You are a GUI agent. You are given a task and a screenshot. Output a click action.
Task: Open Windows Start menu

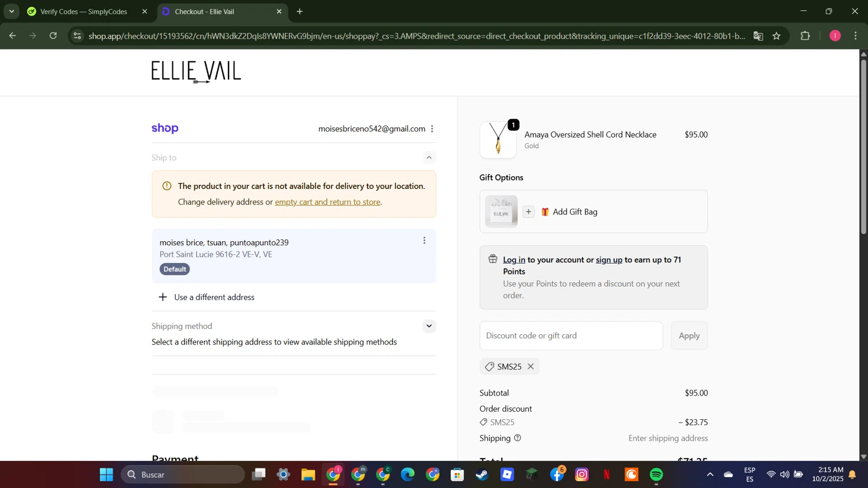[106, 475]
